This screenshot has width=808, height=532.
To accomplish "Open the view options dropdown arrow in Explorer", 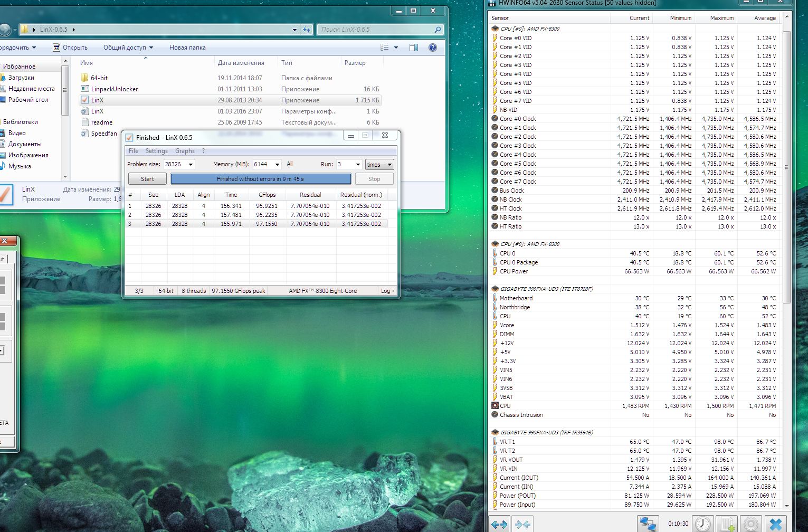I will [396, 47].
